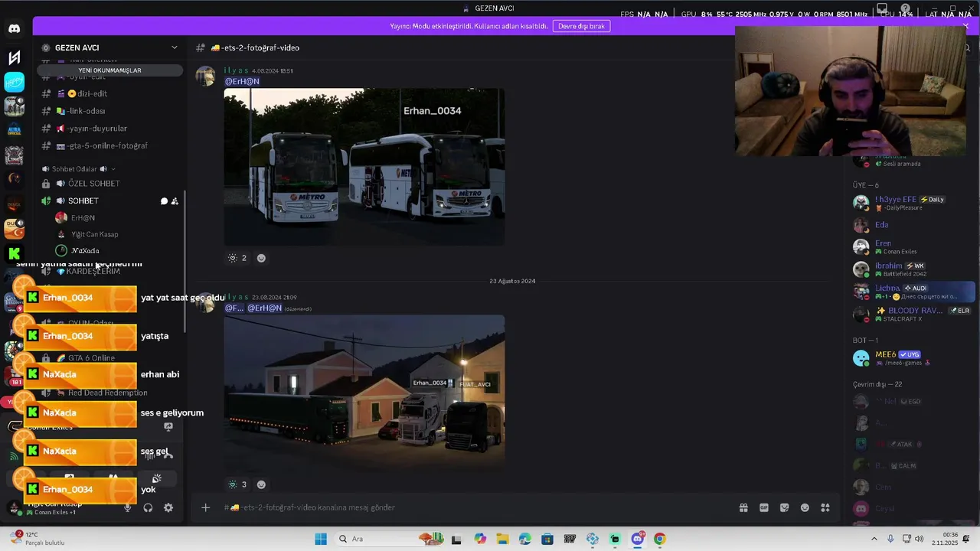The image size is (980, 551).
Task: Toggle headphones deafen in user panel
Action: coord(148,507)
